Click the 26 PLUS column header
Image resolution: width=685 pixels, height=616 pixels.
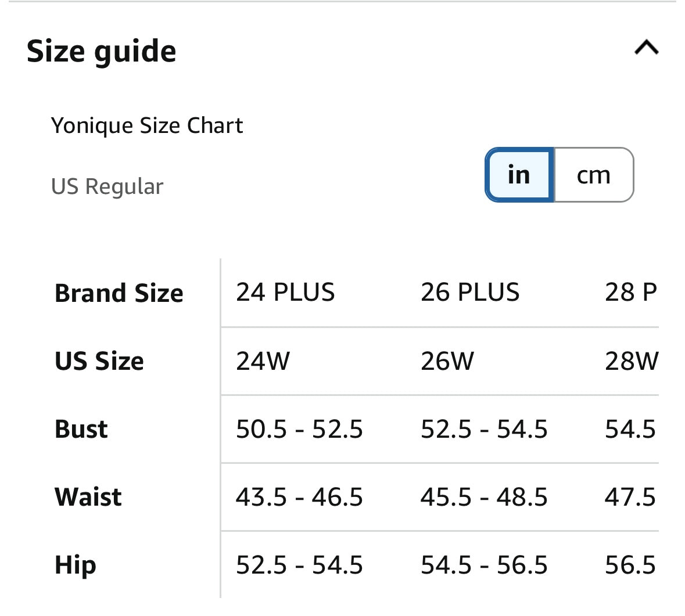(x=469, y=293)
